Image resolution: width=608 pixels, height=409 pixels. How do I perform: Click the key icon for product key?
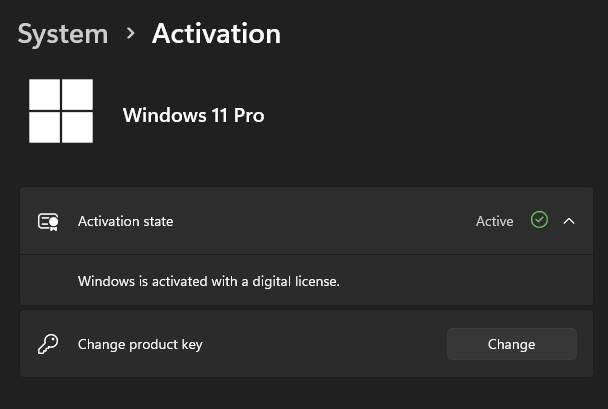[x=48, y=344]
